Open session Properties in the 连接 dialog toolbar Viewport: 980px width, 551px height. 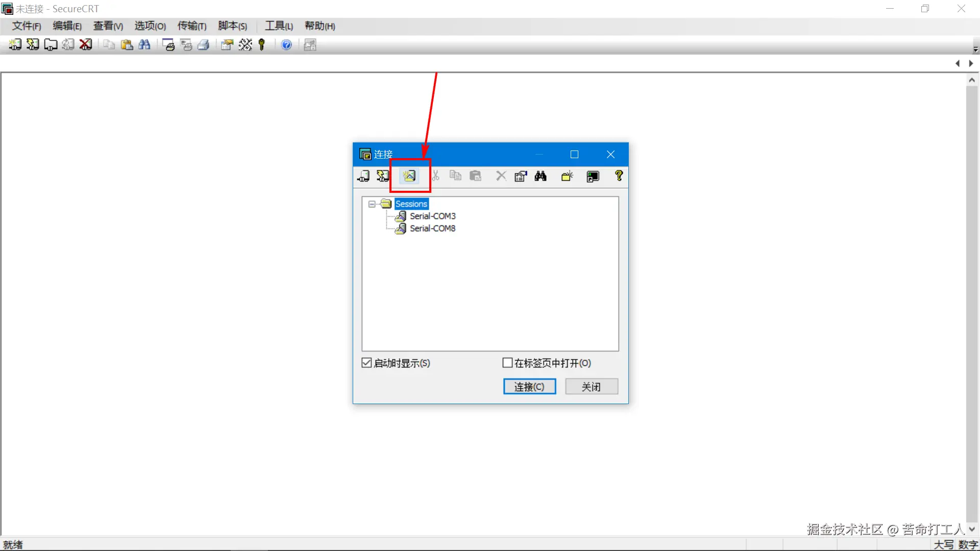pyautogui.click(x=521, y=176)
